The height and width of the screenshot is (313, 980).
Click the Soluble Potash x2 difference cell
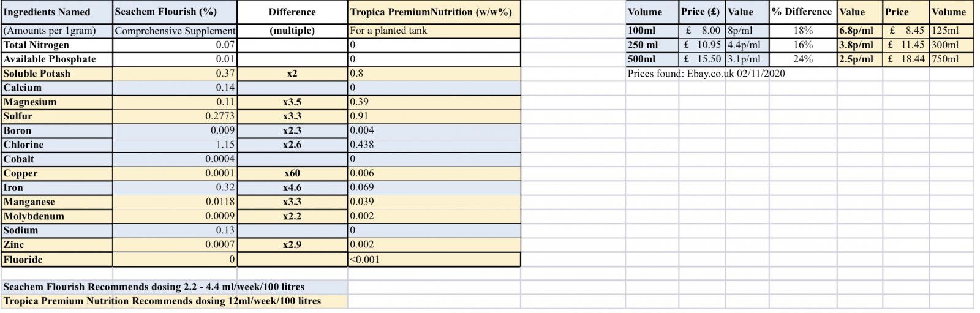(292, 74)
